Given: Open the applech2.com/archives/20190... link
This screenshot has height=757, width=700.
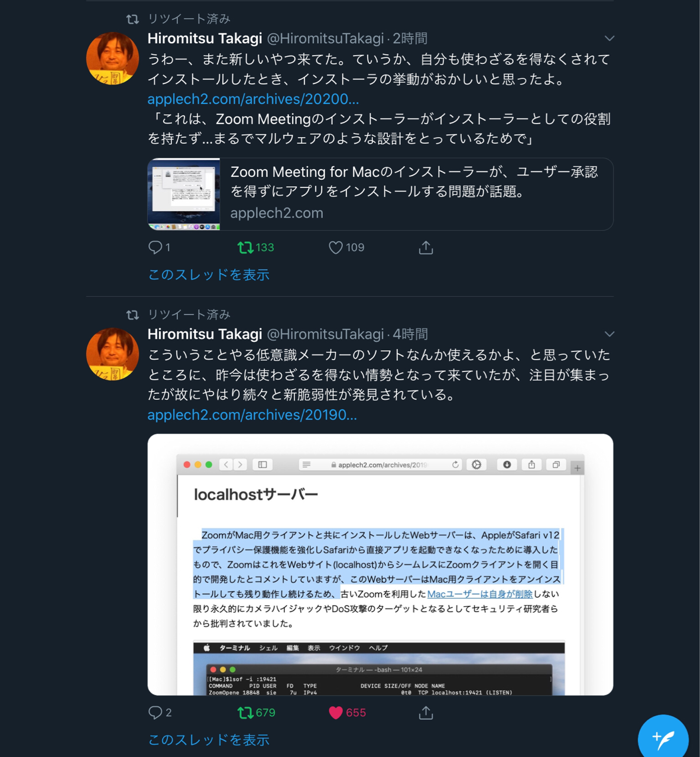Looking at the screenshot, I should click(252, 415).
